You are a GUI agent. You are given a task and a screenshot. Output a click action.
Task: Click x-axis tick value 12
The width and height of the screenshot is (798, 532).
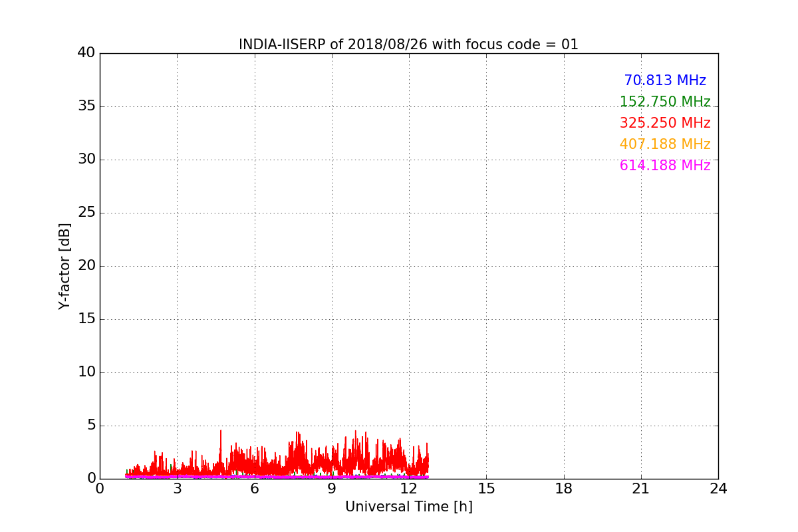pyautogui.click(x=409, y=489)
